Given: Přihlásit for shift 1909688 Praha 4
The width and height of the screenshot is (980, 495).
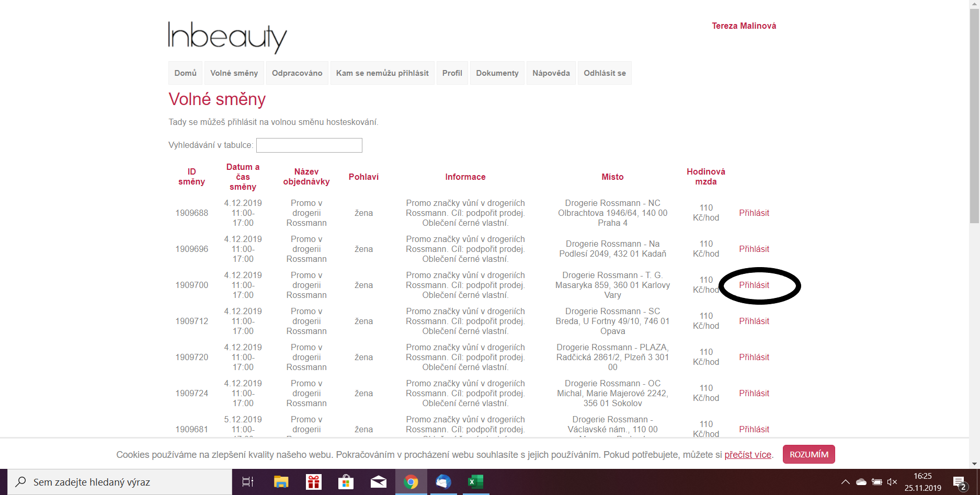Looking at the screenshot, I should [754, 213].
